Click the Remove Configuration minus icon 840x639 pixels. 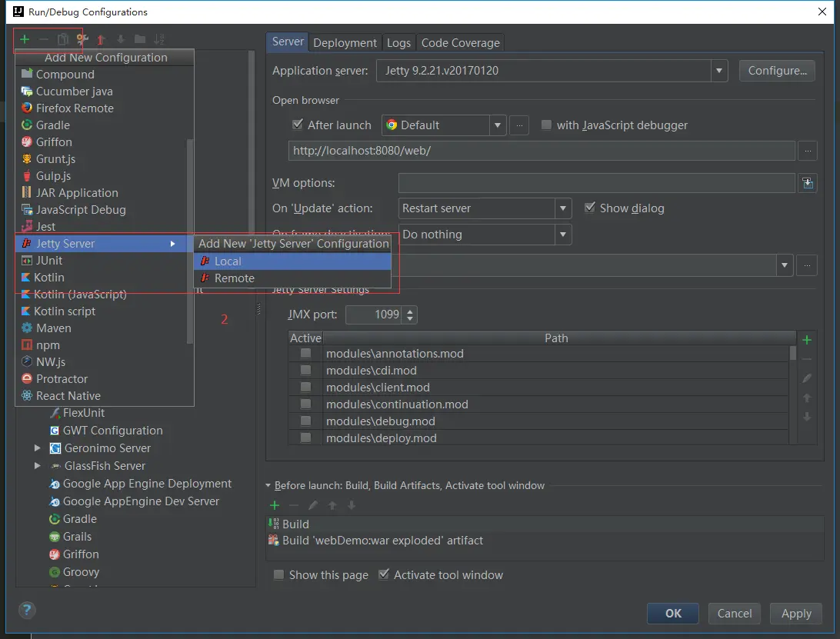click(x=44, y=39)
